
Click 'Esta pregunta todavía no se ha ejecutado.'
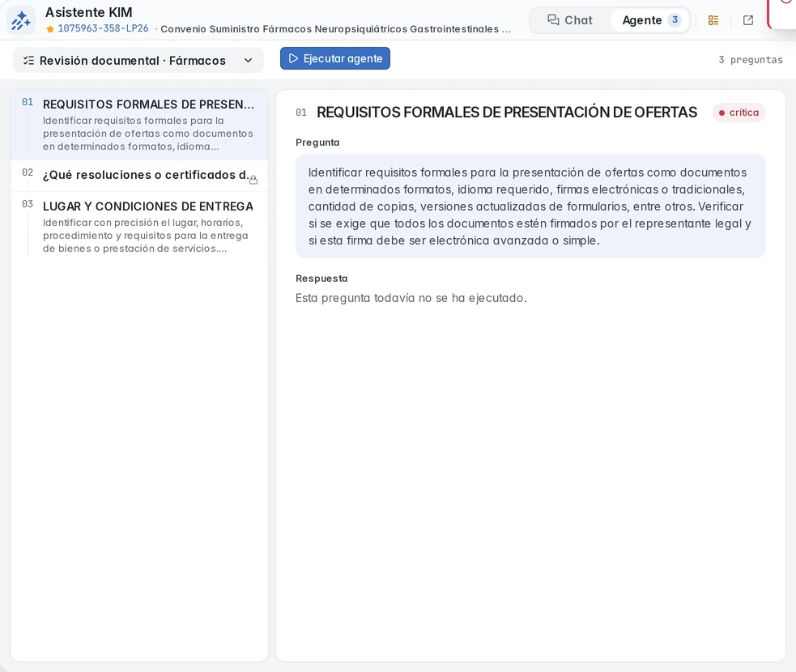411,298
